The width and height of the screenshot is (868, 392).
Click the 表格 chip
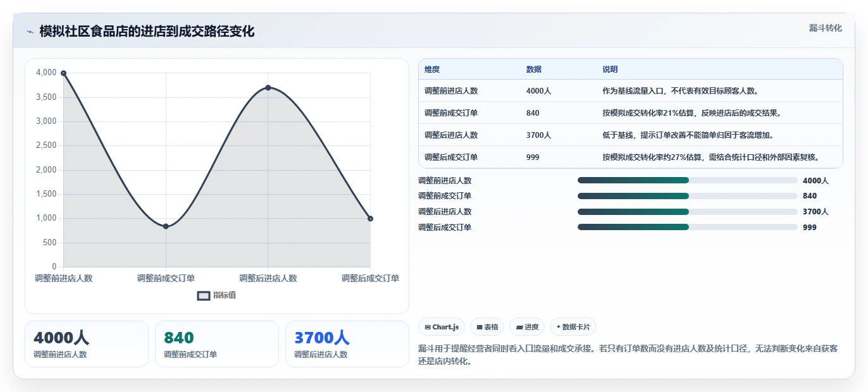487,327
